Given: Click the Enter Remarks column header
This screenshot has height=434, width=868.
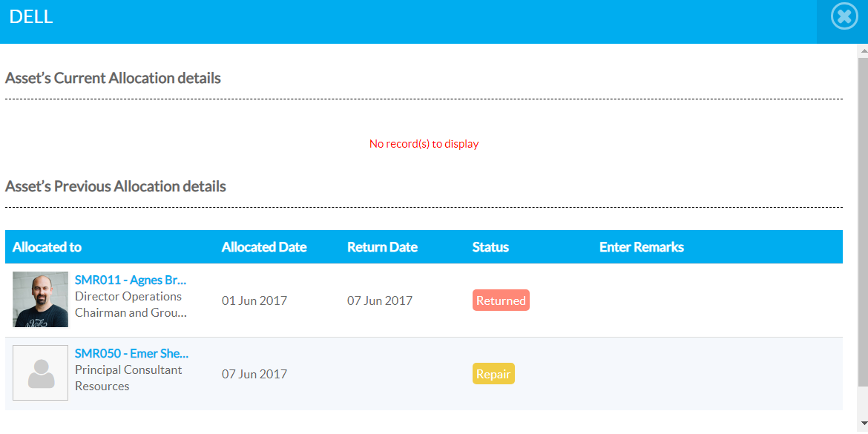Looking at the screenshot, I should point(642,247).
